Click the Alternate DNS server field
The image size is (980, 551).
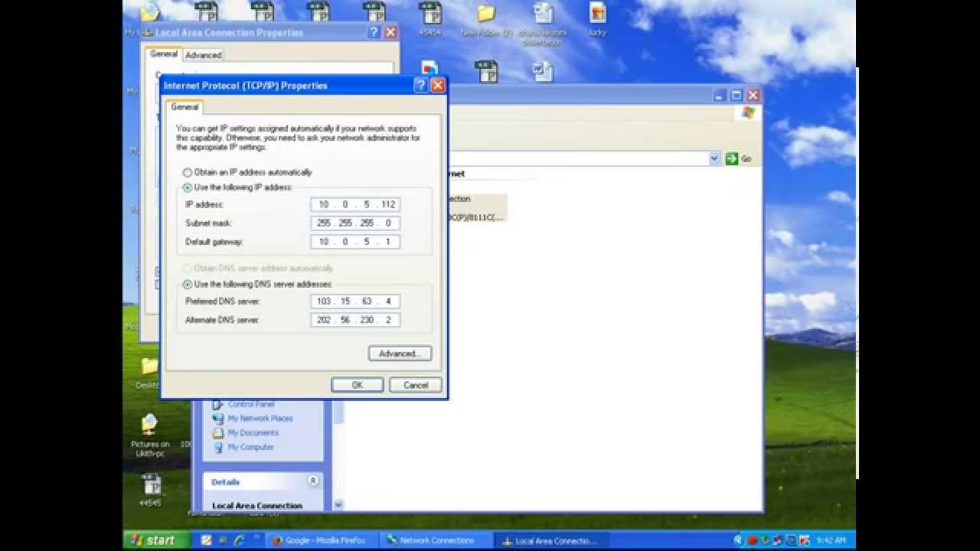pos(355,319)
